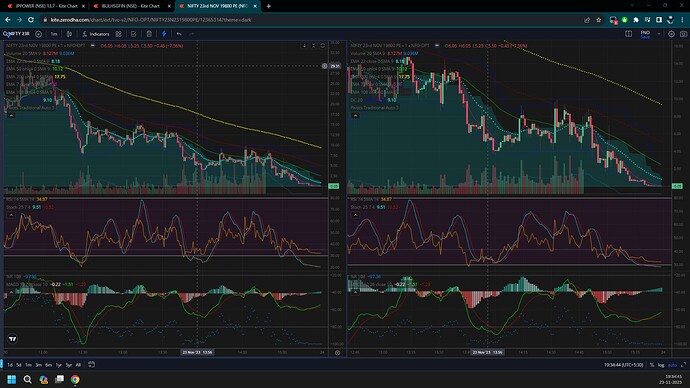Expand the FNO layout dropdown arrow
Screen dimensions: 690x388
pyautogui.click(x=659, y=34)
